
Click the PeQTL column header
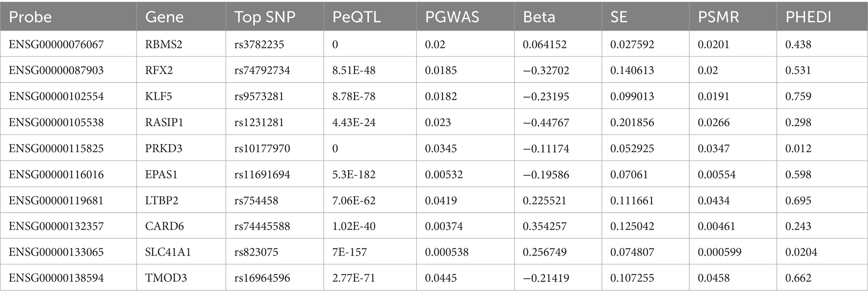(x=356, y=17)
